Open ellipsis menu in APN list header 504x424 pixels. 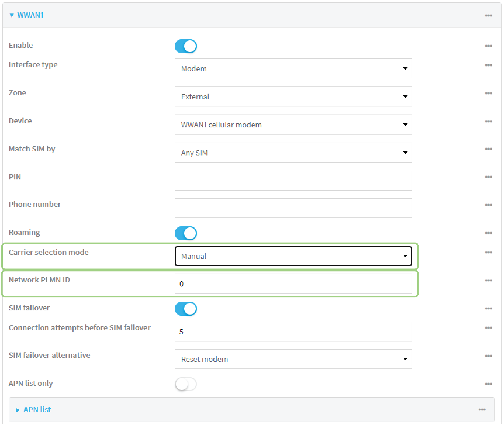482,409
